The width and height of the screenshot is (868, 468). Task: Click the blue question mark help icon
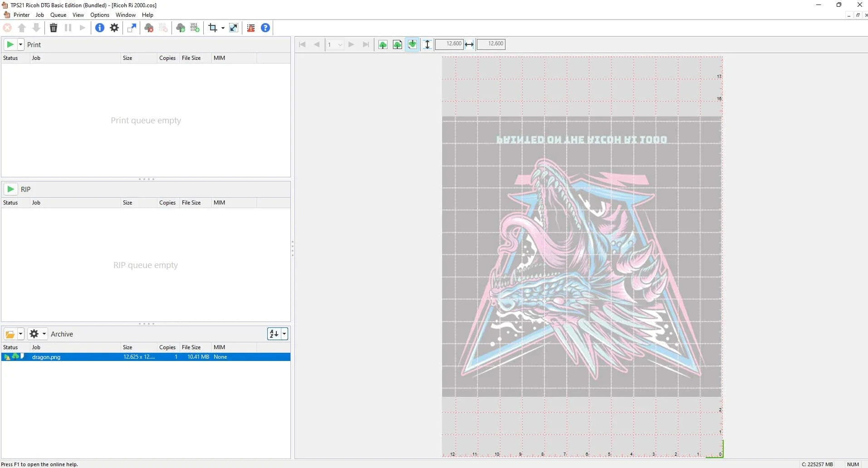pyautogui.click(x=265, y=28)
